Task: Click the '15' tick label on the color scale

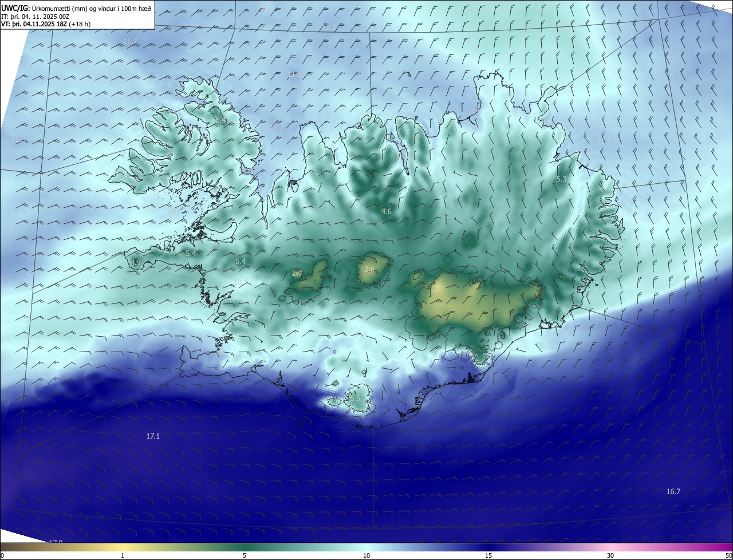Action: [x=488, y=555]
